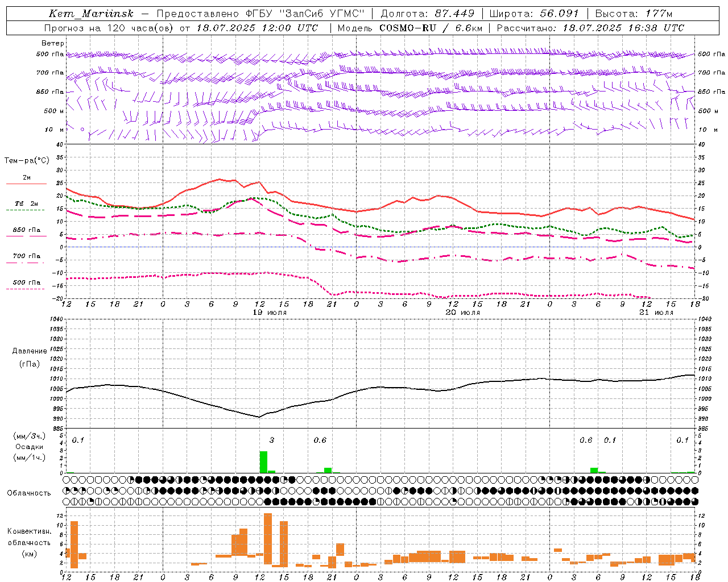Click the station name Kem_Mariinsk
The height and width of the screenshot is (582, 728).
[x=91, y=14]
